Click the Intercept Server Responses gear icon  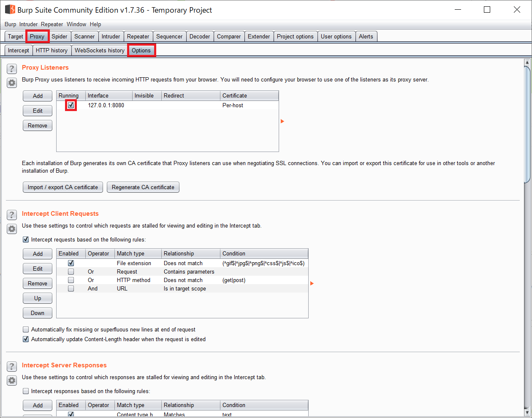(x=11, y=380)
